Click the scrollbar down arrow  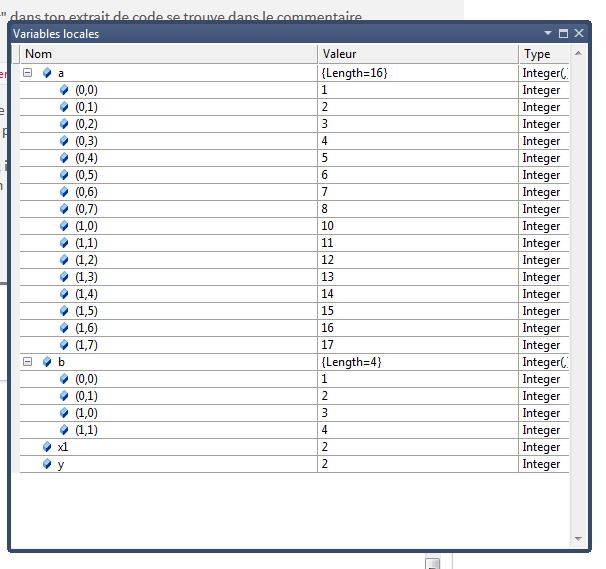pos(578,538)
